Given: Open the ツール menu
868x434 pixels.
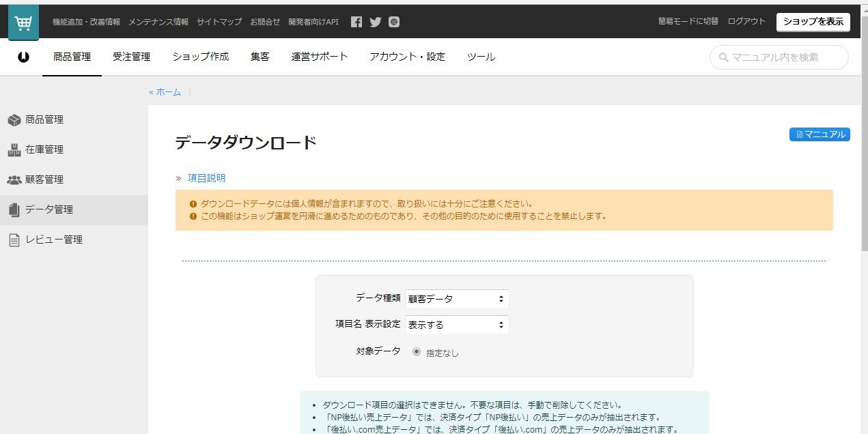Looking at the screenshot, I should tap(481, 57).
